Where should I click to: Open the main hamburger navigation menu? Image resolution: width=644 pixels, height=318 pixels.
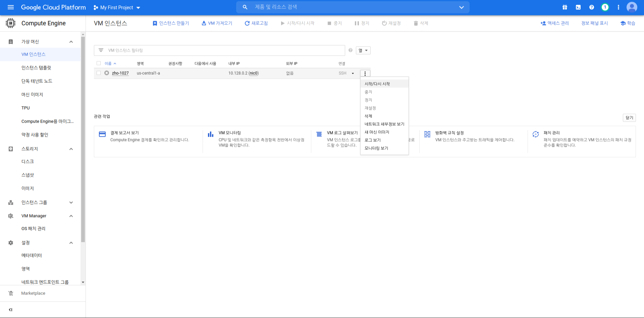(11, 7)
